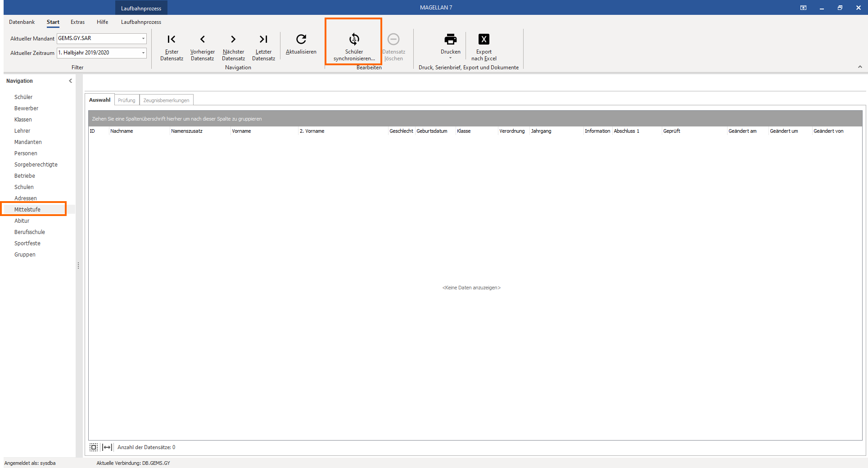The height and width of the screenshot is (468, 868).
Task: Collapse the ribbon with the chevron
Action: coord(860,67)
